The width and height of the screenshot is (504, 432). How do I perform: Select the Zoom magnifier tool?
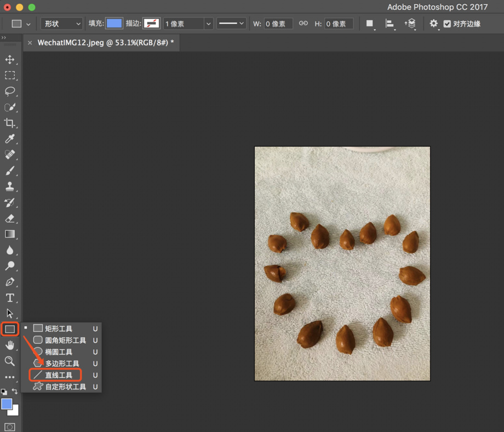(x=10, y=361)
